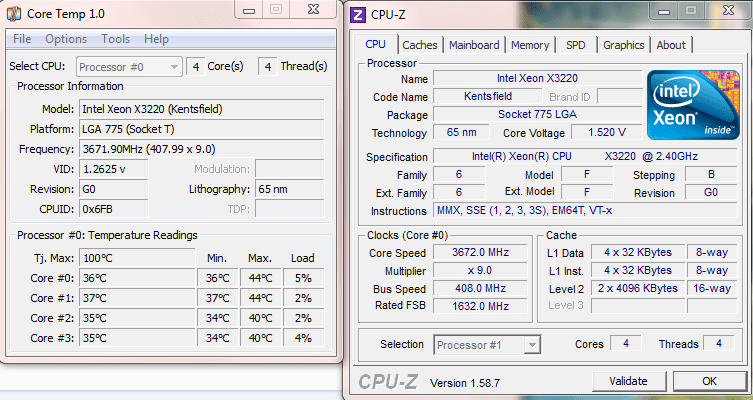Click the Core Temp Lithography value '65 nm'
Screen dimensions: 753x400
(290, 189)
